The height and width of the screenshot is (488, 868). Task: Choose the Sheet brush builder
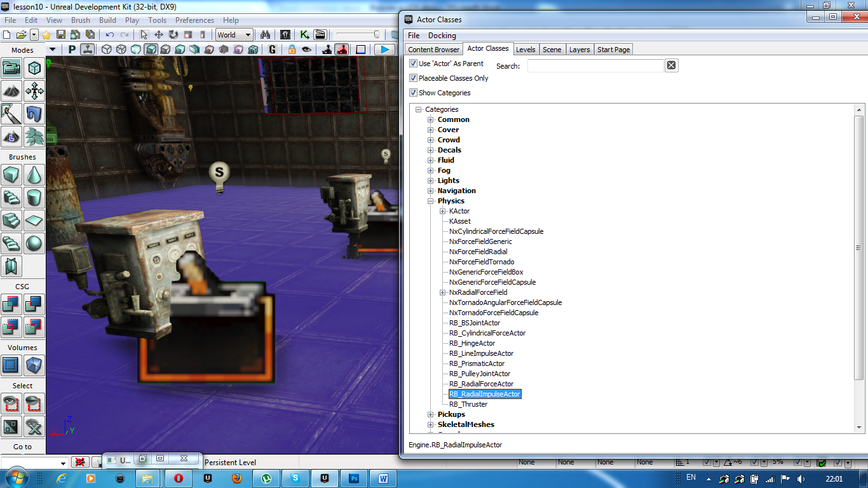[34, 220]
